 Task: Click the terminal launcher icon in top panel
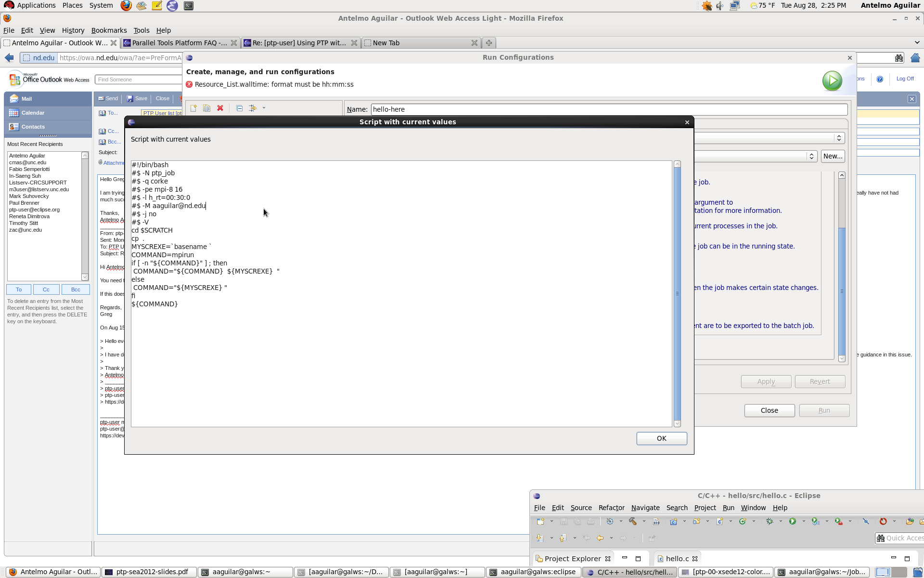(189, 6)
